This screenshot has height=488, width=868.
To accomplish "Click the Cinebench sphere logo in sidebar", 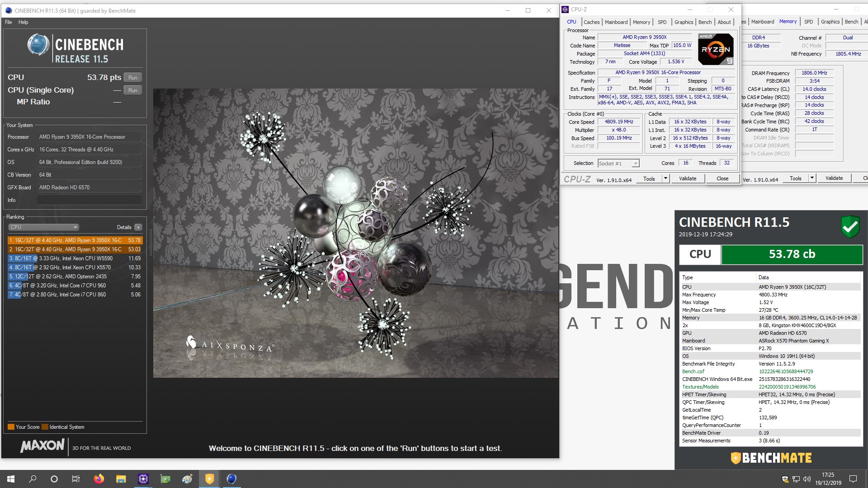I will tap(38, 45).
